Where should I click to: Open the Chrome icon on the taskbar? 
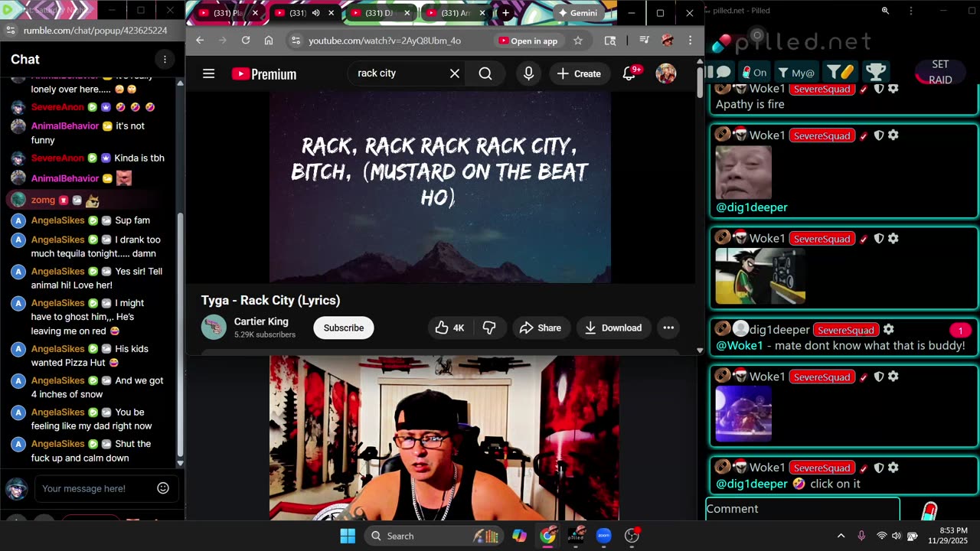[547, 536]
